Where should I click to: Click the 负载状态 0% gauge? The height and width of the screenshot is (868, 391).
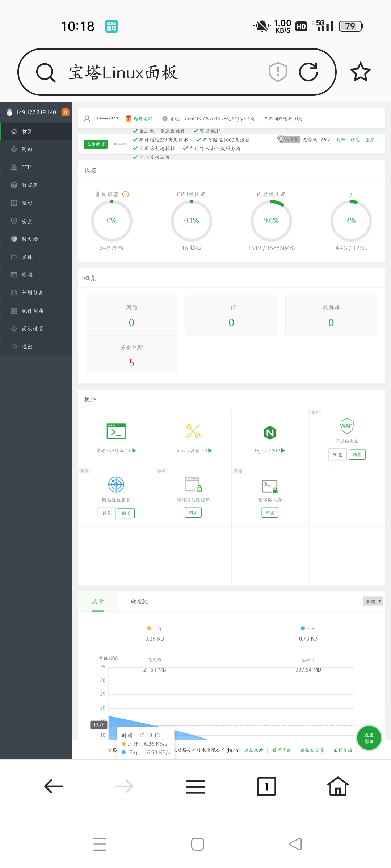coord(112,221)
